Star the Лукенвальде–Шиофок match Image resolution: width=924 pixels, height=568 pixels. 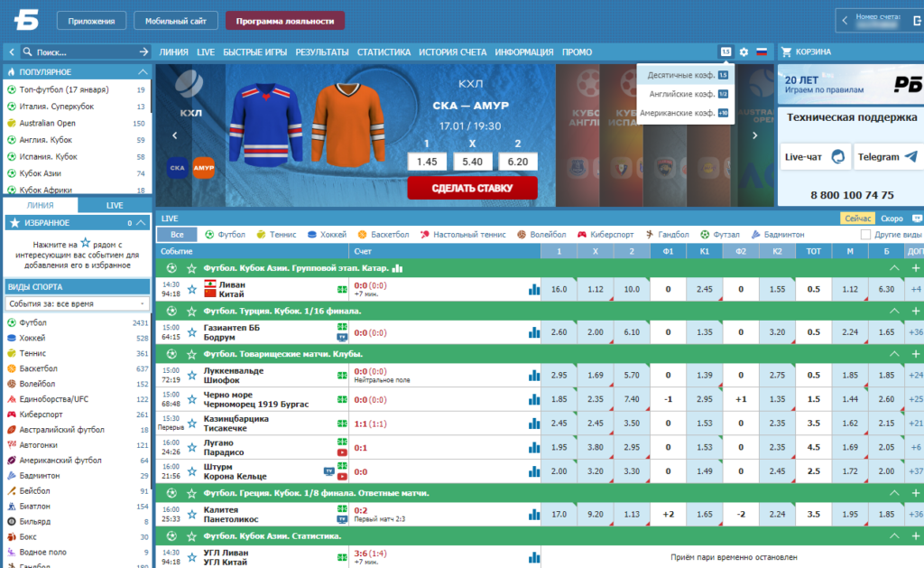click(x=192, y=376)
